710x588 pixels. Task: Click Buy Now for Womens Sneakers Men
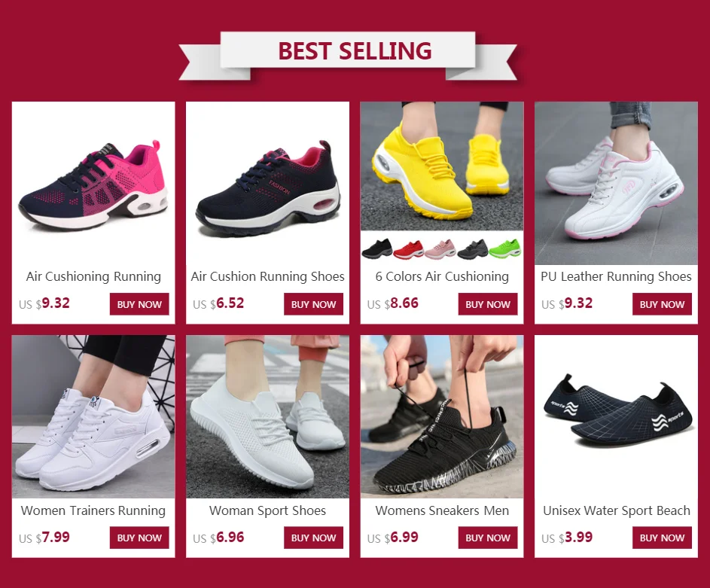click(488, 538)
